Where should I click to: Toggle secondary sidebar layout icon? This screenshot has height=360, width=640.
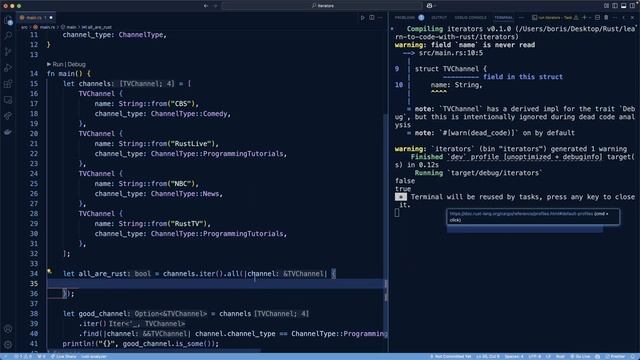(x=632, y=6)
